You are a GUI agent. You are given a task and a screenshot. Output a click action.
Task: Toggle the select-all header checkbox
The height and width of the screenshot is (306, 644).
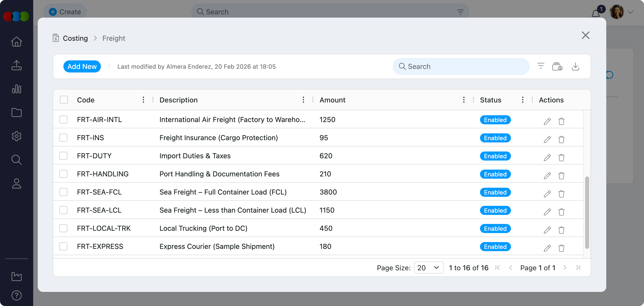click(x=64, y=100)
